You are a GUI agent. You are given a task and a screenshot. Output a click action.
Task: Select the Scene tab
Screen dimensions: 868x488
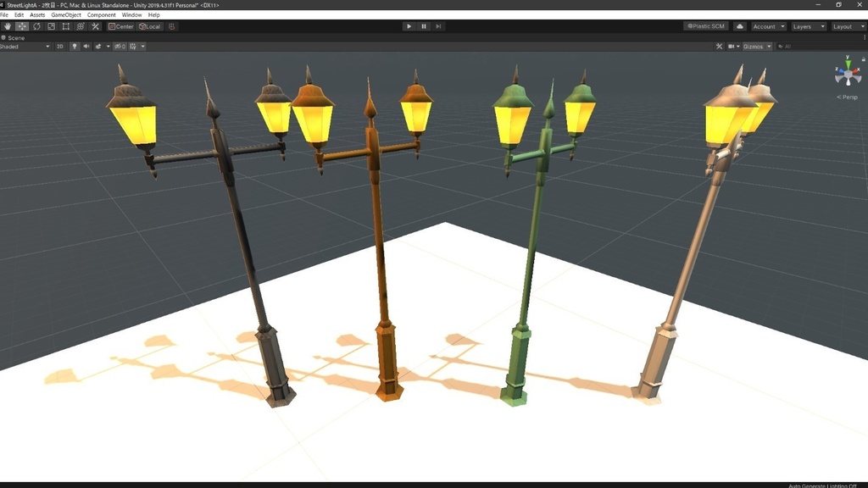[14, 38]
